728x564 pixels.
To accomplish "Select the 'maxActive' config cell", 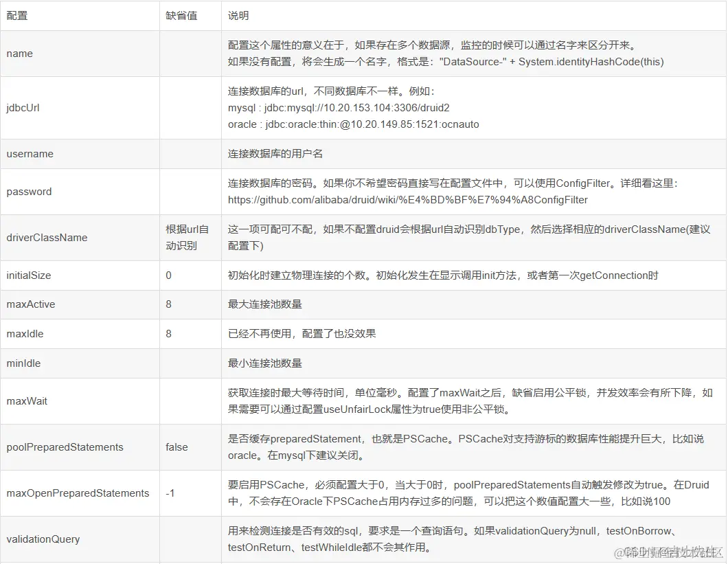I will click(x=80, y=304).
